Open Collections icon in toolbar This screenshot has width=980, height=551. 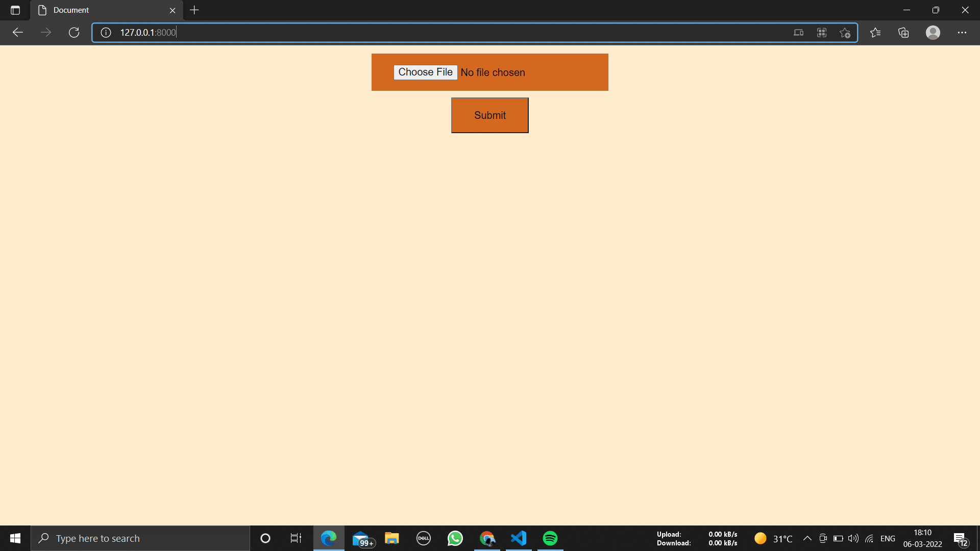tap(903, 33)
